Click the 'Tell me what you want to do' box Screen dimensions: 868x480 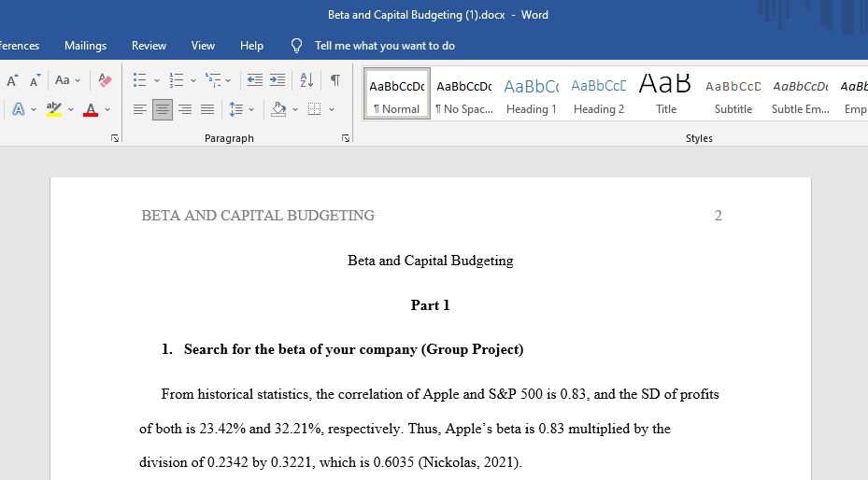click(x=385, y=46)
